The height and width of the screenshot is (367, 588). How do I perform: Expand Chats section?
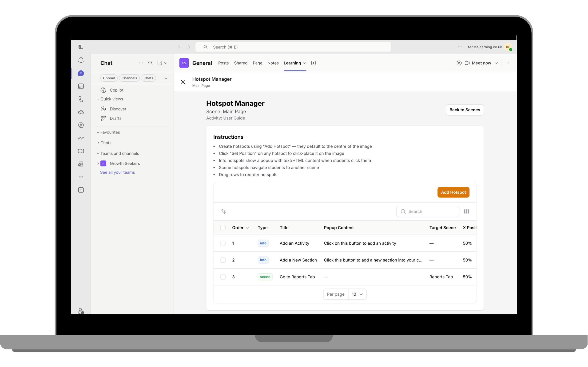(x=98, y=143)
